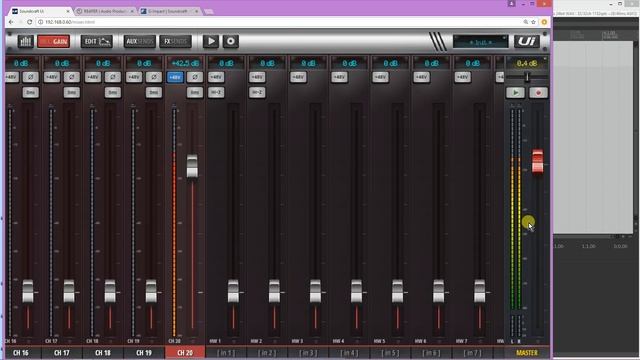Image resolution: width=640 pixels, height=360 pixels.
Task: Select the MASTER label at bottom
Action: pyautogui.click(x=527, y=353)
